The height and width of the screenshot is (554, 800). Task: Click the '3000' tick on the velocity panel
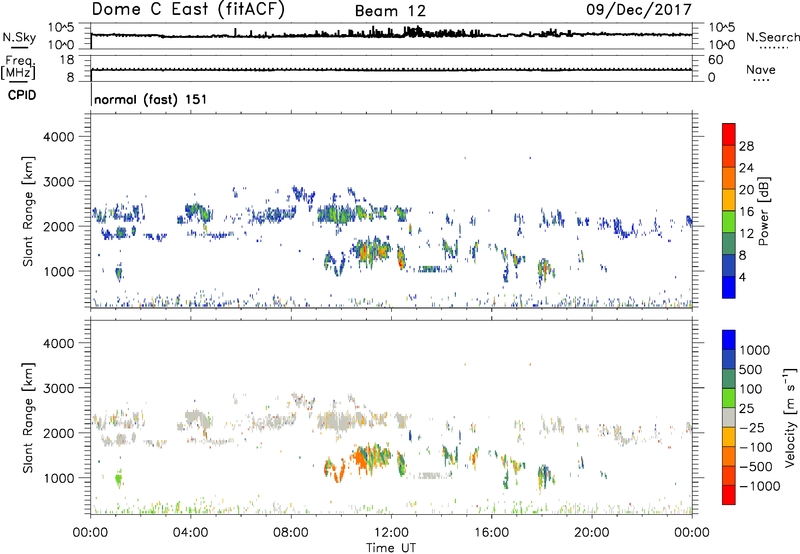click(x=59, y=388)
